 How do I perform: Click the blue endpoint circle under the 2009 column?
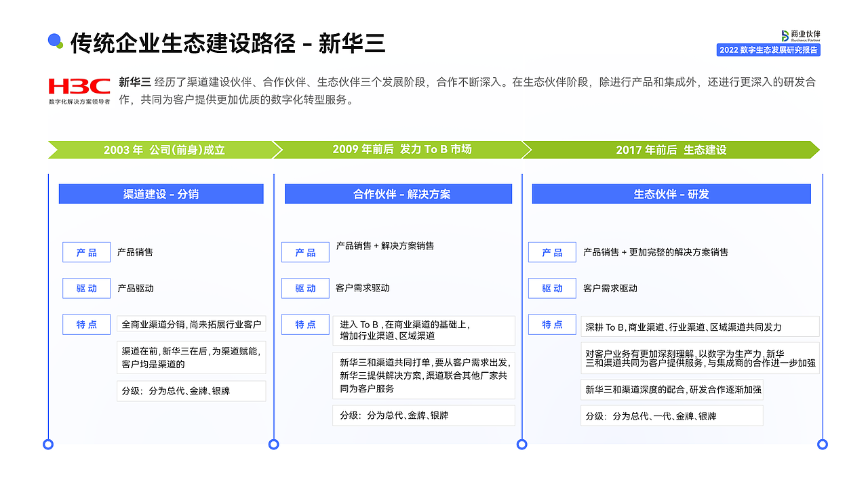click(274, 445)
